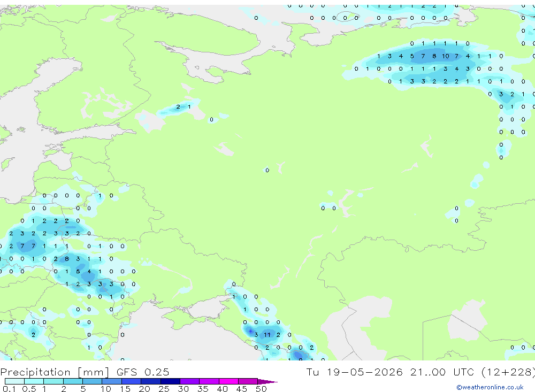Click the 30–35 mm purple legend swatch
Viewport: 535px width, 392px height.
point(190,381)
